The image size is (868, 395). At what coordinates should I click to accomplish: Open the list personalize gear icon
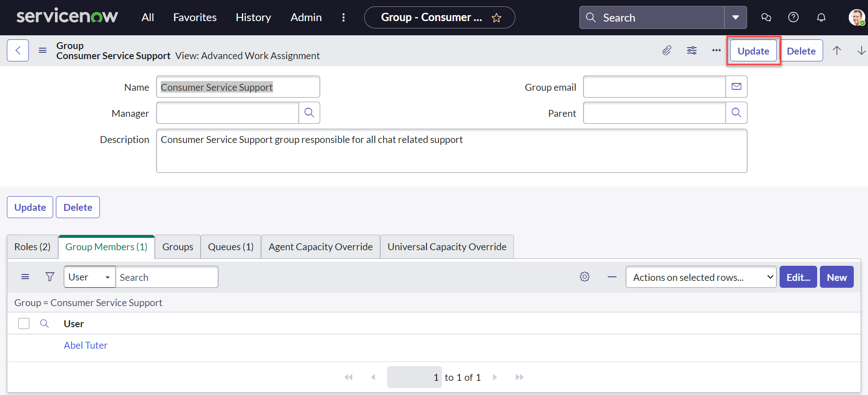pyautogui.click(x=584, y=277)
